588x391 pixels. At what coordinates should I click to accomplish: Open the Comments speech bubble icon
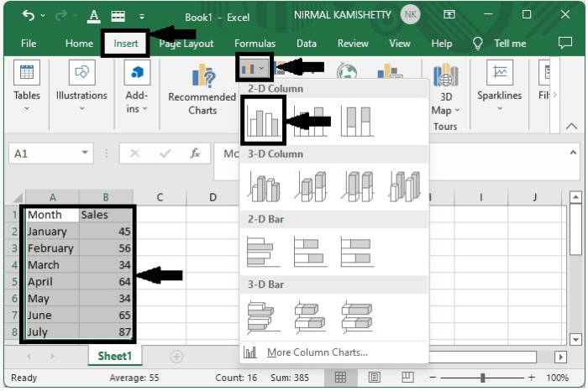pos(565,43)
